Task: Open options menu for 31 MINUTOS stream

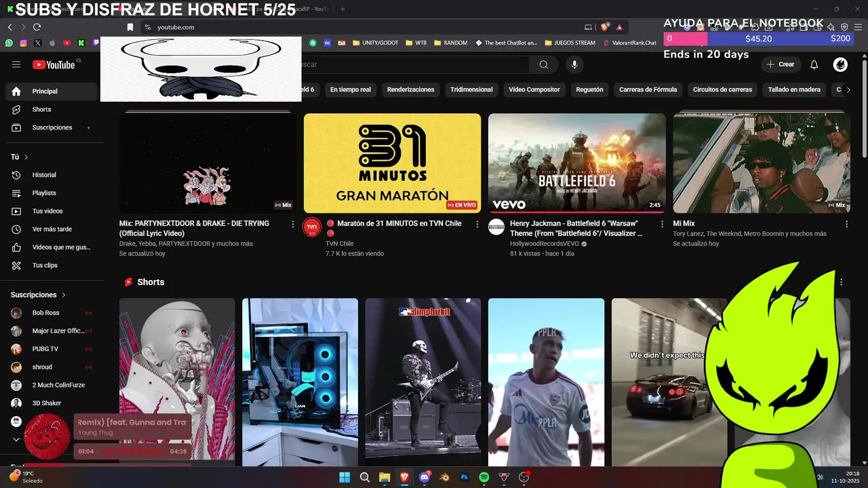Action: click(477, 224)
